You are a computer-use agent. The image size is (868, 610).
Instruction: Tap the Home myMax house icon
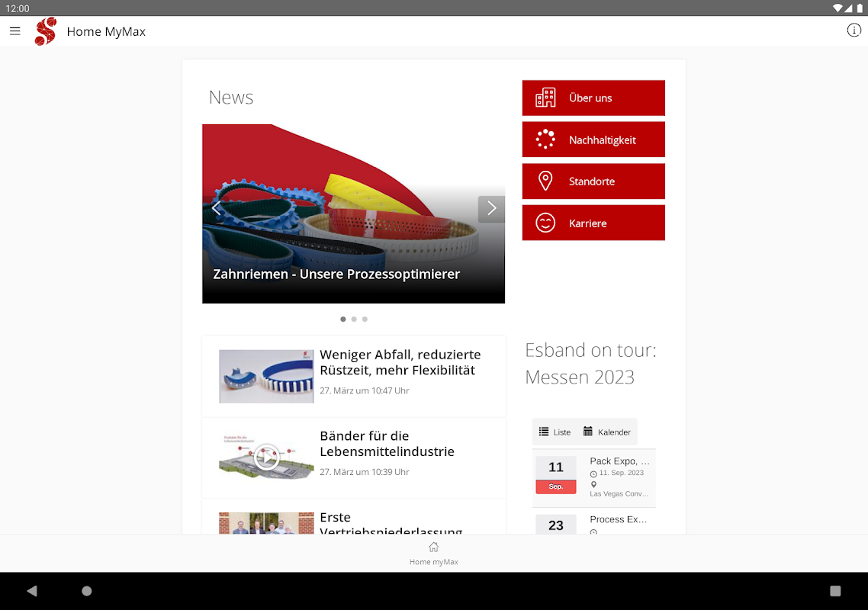pyautogui.click(x=433, y=547)
